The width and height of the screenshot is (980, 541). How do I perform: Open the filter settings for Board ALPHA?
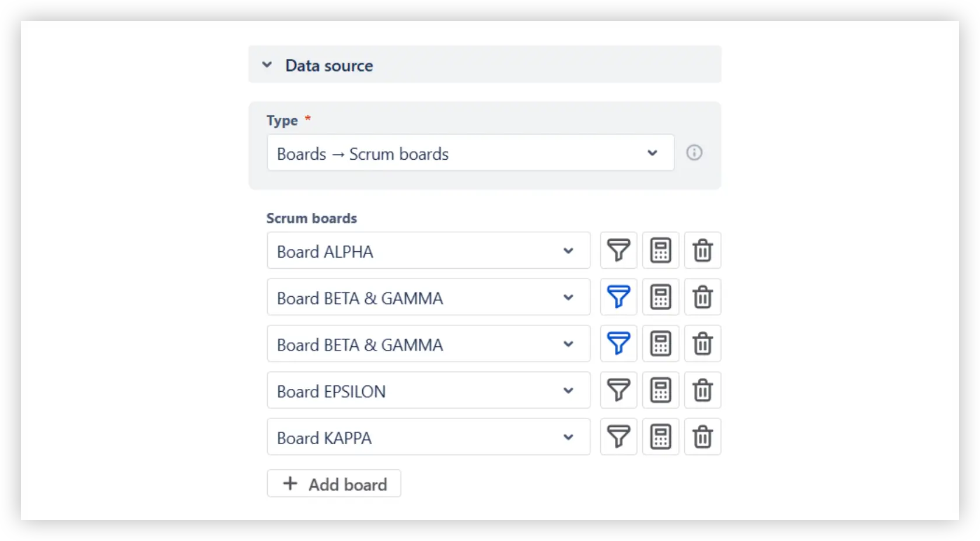click(618, 251)
